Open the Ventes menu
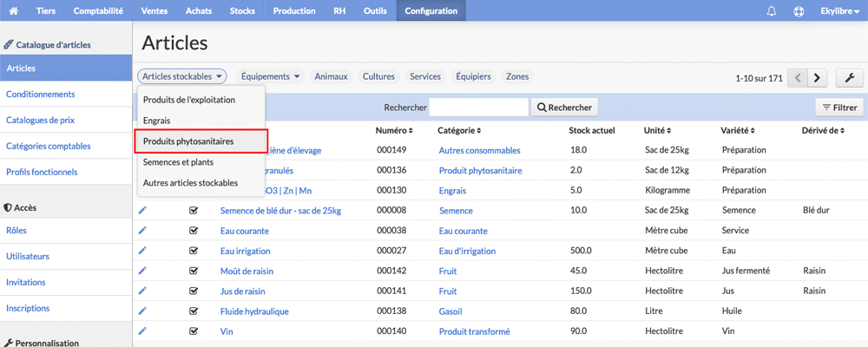 [x=155, y=10]
